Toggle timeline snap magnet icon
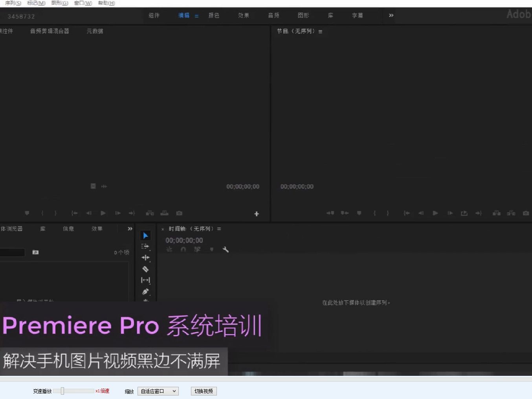 (x=183, y=249)
